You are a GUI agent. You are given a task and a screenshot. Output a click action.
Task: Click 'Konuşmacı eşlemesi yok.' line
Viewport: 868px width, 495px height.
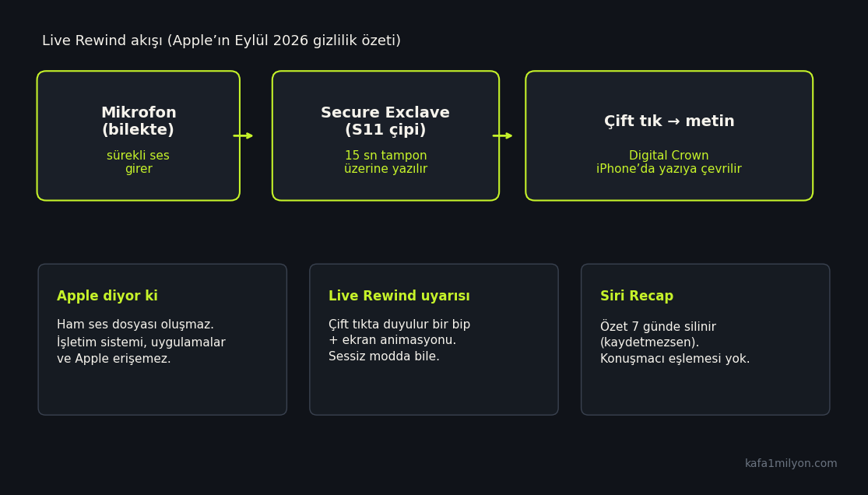coord(675,359)
